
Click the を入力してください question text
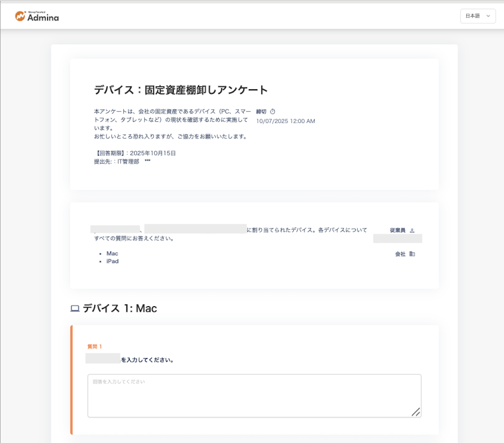tap(148, 360)
